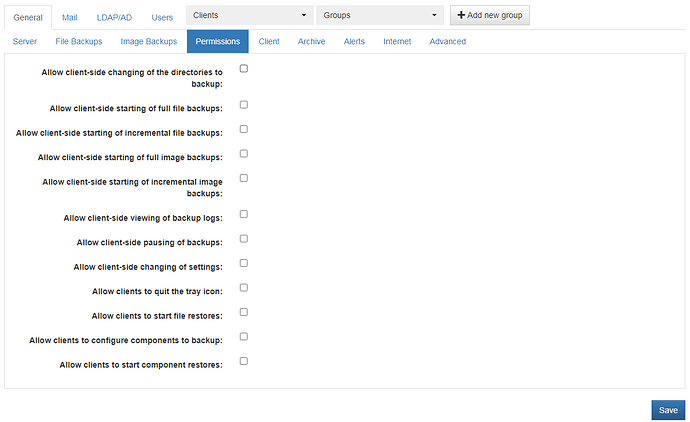Click the label 'Allow clients to quit the tray icon:'
The image size is (690, 422).
point(157,292)
